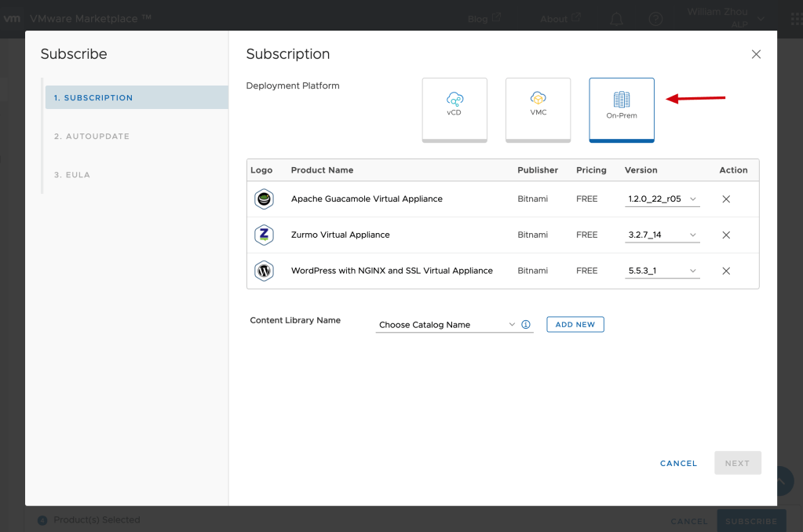Remove Zurmo Virtual Appliance from list
803x532 pixels.
coord(726,235)
